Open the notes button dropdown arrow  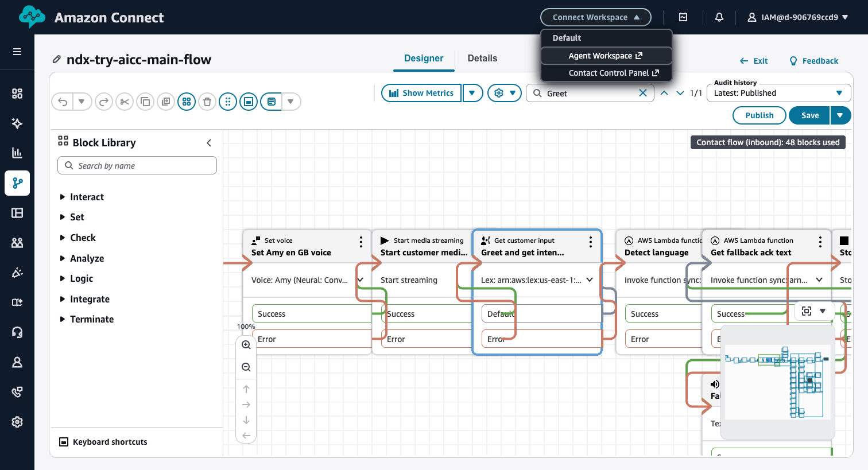coord(291,102)
